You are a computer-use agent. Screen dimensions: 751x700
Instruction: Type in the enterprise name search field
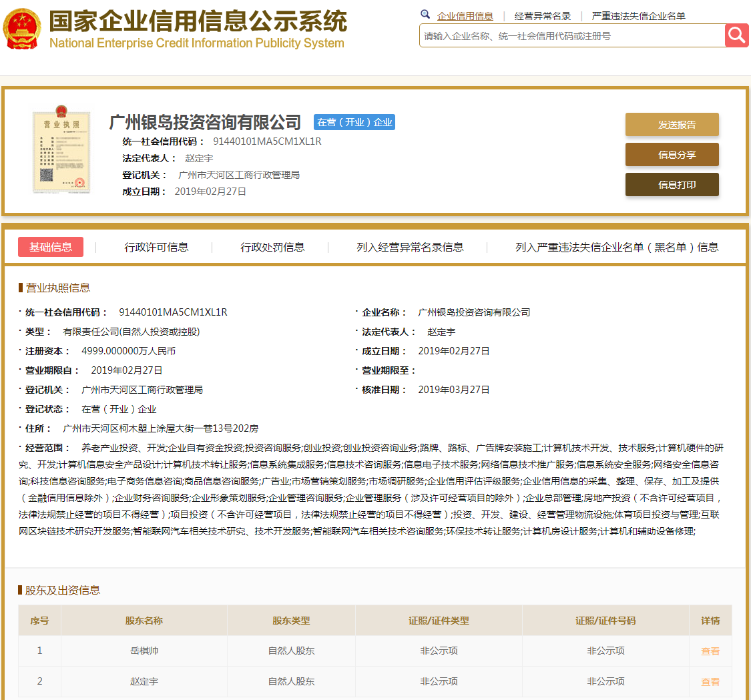(x=571, y=36)
